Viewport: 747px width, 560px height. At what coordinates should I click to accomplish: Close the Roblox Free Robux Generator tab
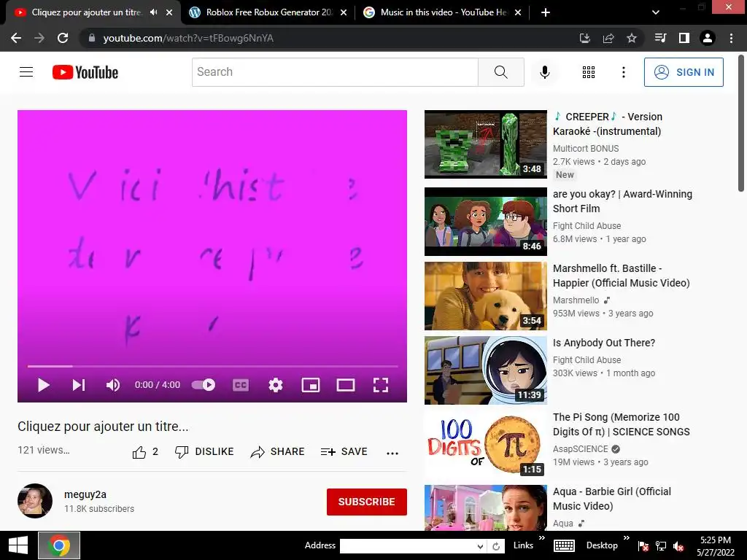tap(344, 12)
